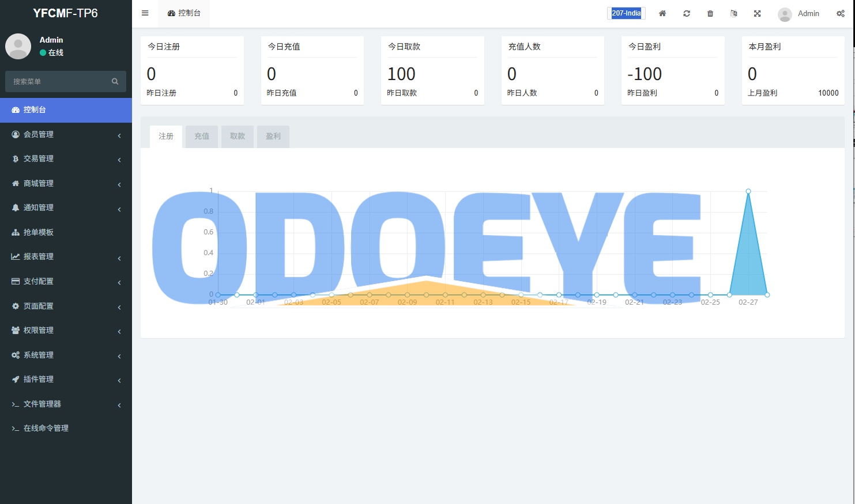Expand the 系统管理 menu
The height and width of the screenshot is (504, 855).
[x=39, y=355]
